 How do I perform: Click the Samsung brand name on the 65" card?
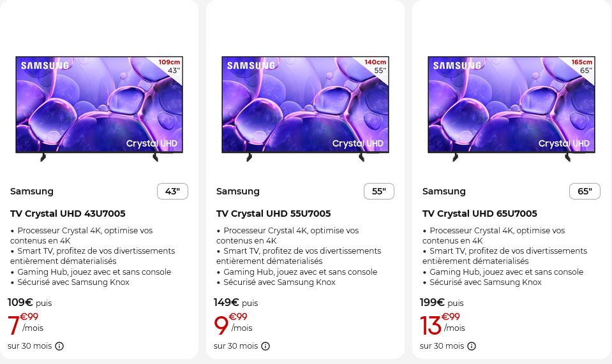pos(444,191)
